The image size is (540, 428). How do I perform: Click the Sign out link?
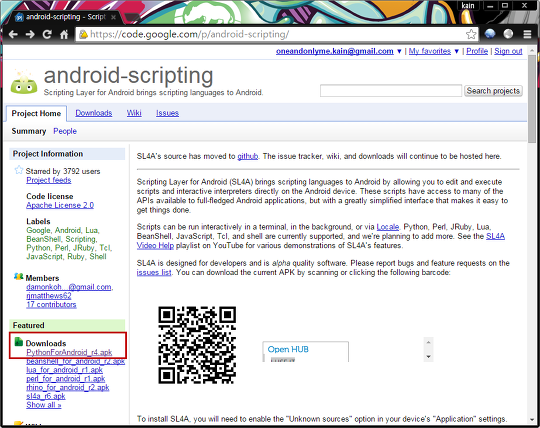[508, 51]
